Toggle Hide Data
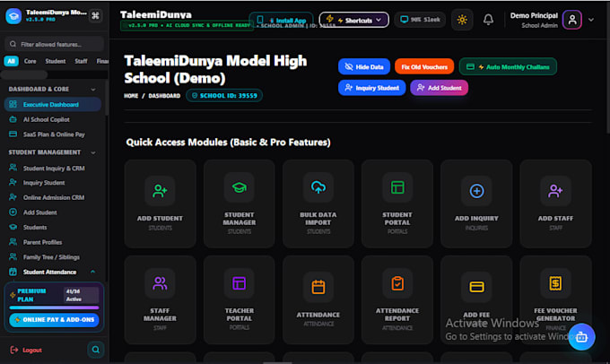This screenshot has width=610, height=364. coord(364,67)
